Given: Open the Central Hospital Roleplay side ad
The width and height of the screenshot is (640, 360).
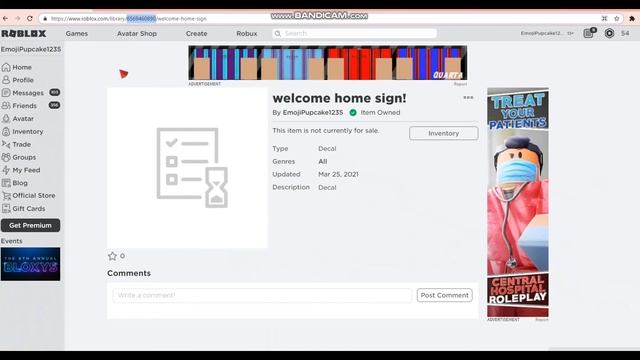Looking at the screenshot, I should tap(518, 202).
